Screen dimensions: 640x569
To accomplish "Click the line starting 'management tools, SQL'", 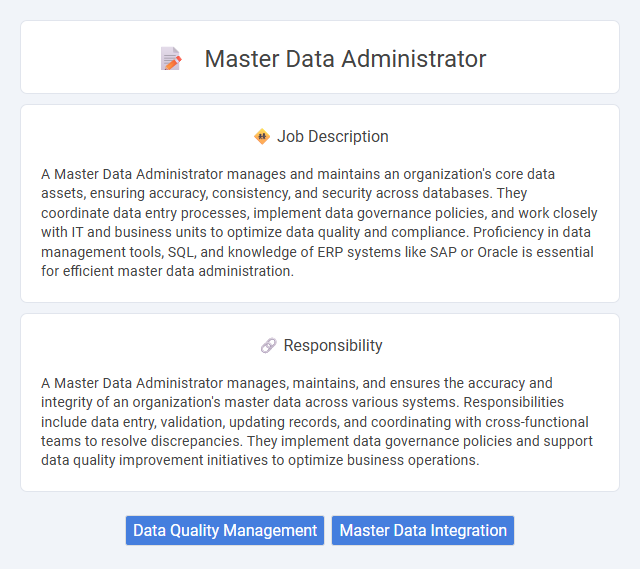I will [317, 252].
